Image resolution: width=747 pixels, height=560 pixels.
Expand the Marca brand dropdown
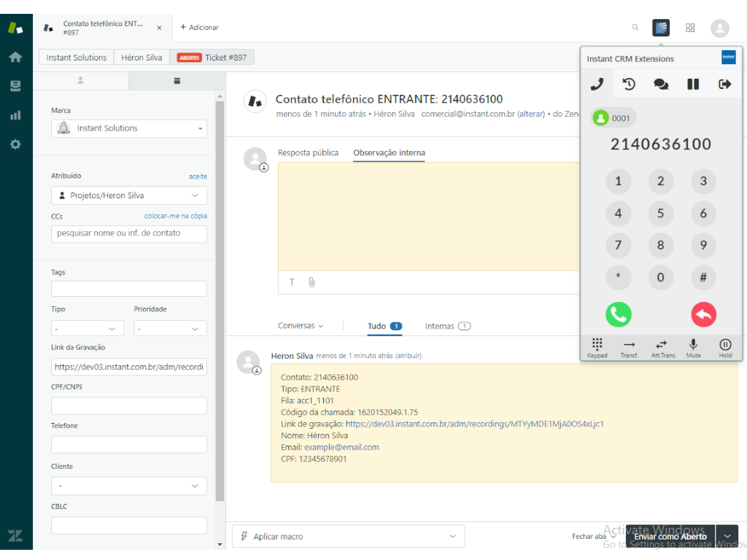(x=129, y=128)
